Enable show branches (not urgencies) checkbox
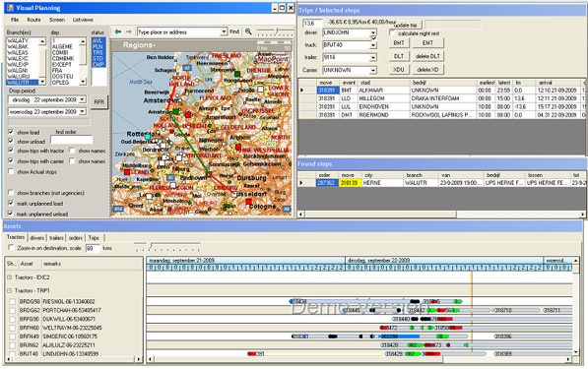Viewport: 588px width, 369px height. [11, 193]
